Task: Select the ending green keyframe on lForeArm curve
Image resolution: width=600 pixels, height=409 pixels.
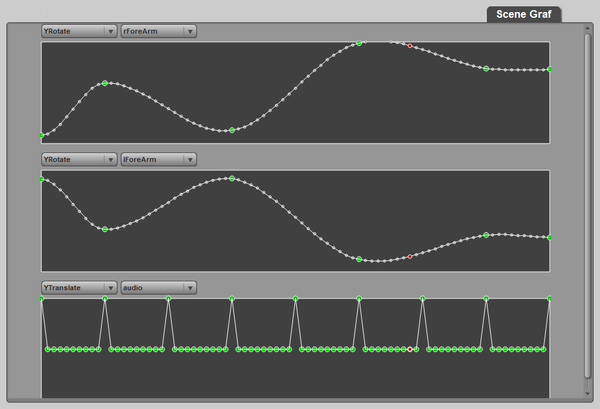Action: [549, 238]
